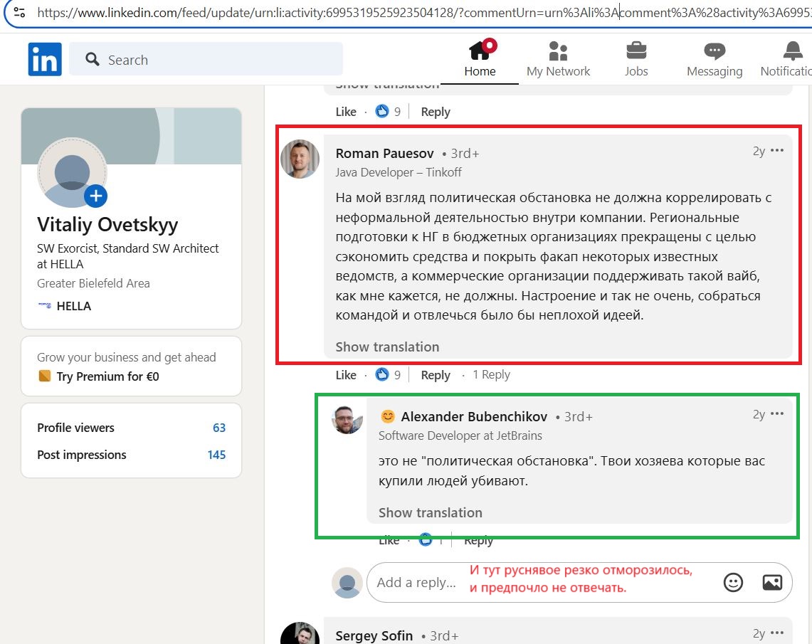Click the Java Developer – Tinkoff headline
Image resolution: width=812 pixels, height=644 pixels.
point(398,172)
